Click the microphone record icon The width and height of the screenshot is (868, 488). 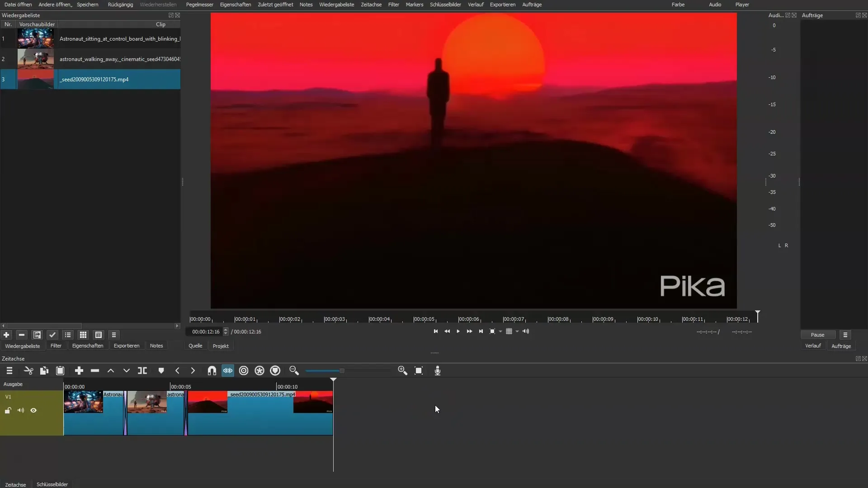(438, 371)
